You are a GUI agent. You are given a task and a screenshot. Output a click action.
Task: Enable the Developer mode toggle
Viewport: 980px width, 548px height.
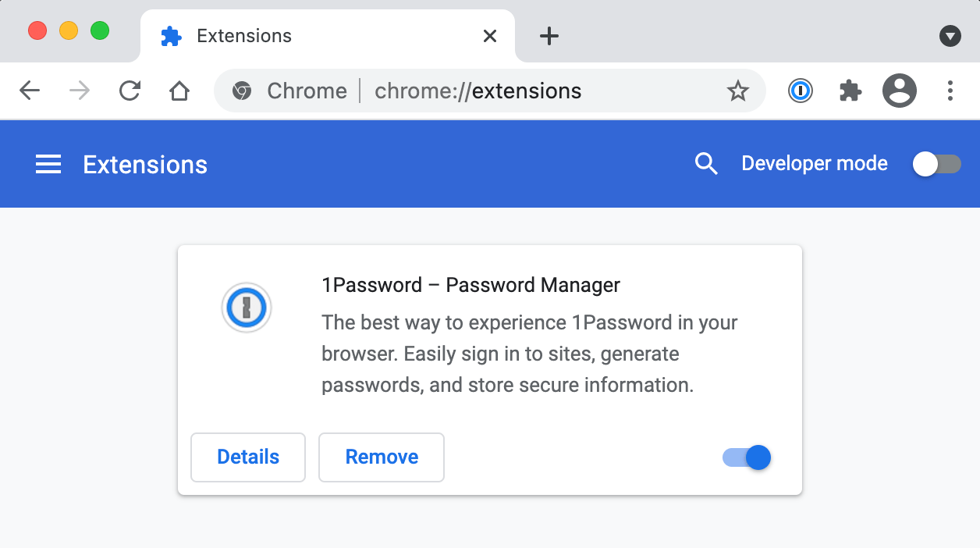pyautogui.click(x=937, y=164)
